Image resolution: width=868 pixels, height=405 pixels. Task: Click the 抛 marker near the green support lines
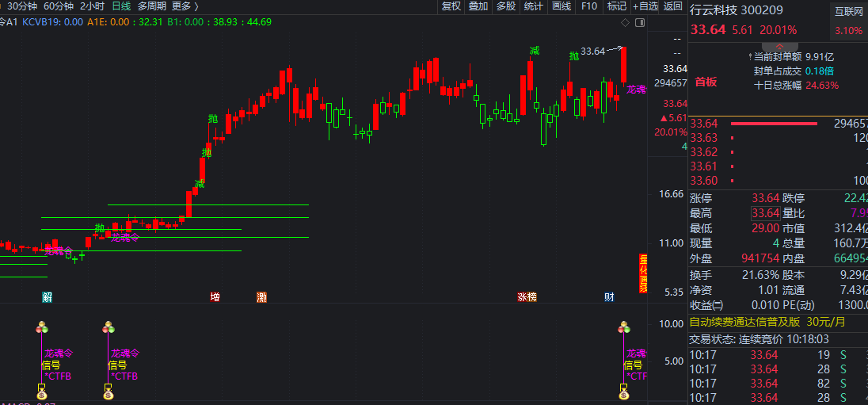(x=100, y=227)
